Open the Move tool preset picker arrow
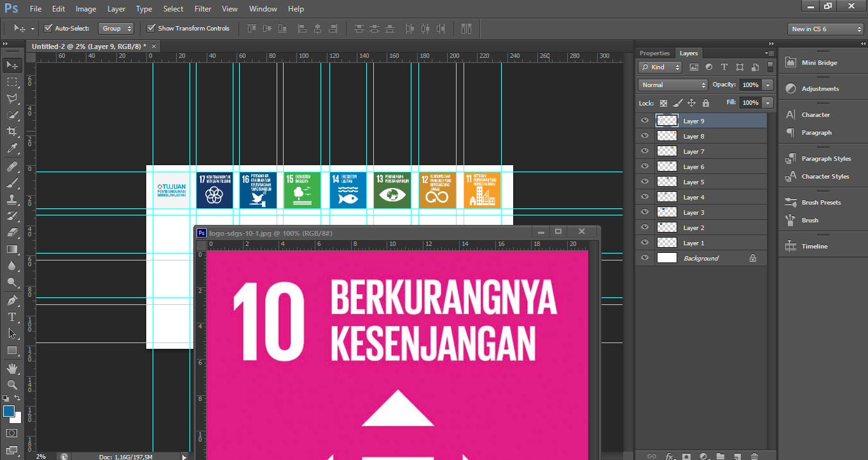Viewport: 868px width, 460px height. (x=32, y=29)
